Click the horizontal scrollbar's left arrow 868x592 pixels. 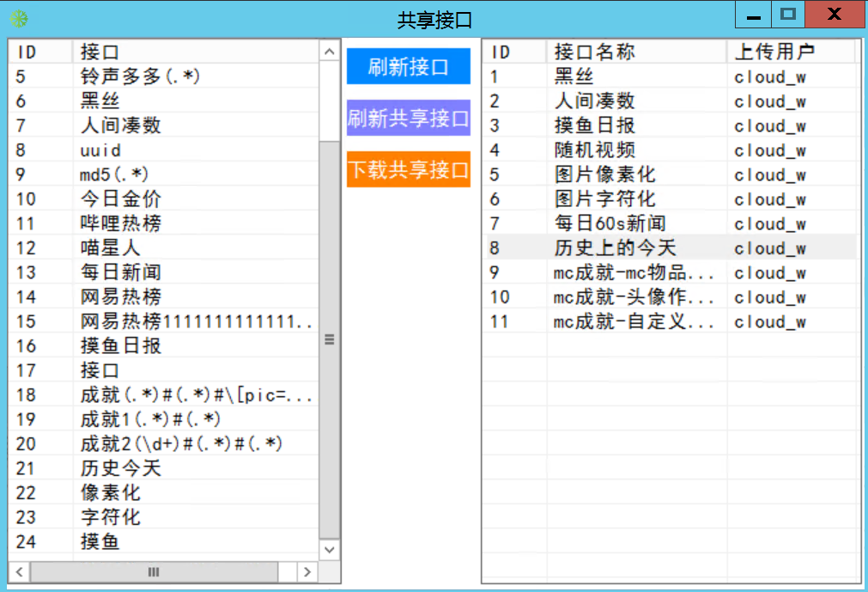pyautogui.click(x=19, y=571)
